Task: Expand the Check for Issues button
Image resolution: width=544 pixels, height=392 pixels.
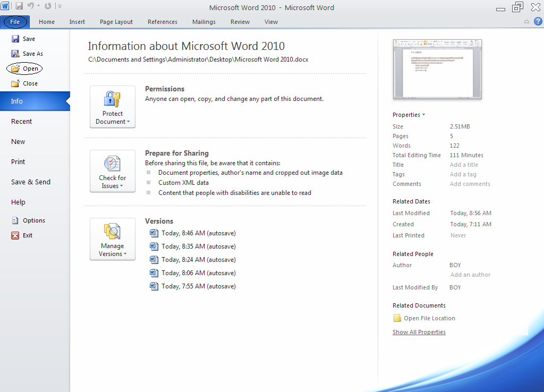Action: [113, 171]
